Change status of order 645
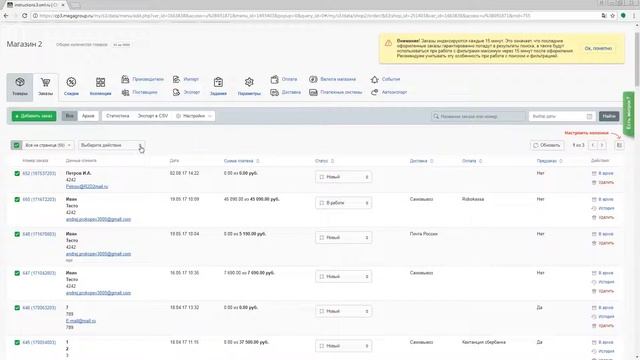640x360 pixels. [343, 346]
